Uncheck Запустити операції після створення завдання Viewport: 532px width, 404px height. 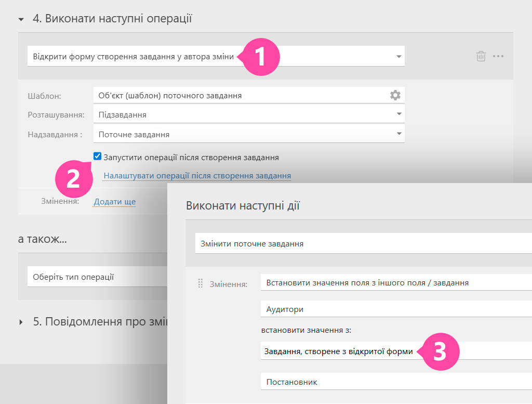[x=97, y=157]
